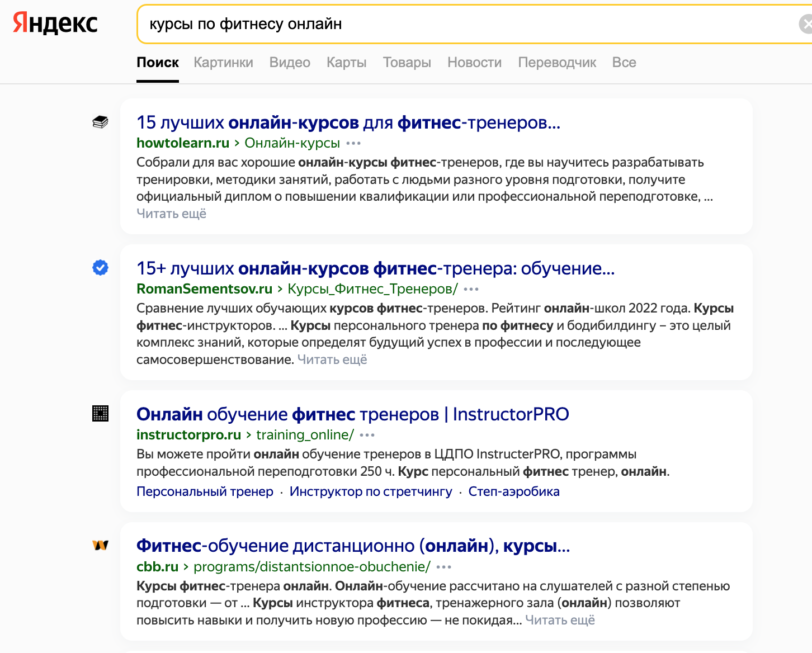
Task: Click the cbb.ru orange favicon
Action: click(100, 545)
